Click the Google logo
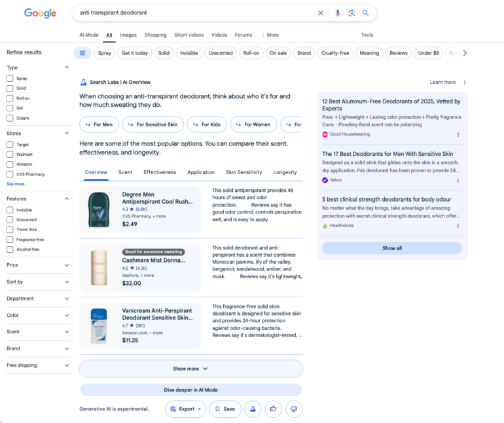Viewport: 504px width, 423px height. [40, 13]
